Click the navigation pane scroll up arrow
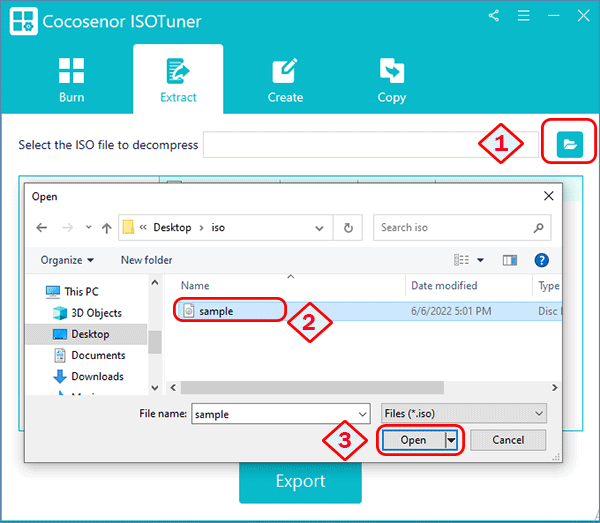Screen dimensions: 600x523 (x=155, y=283)
